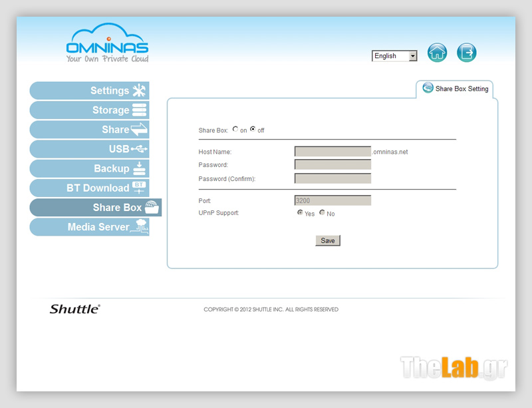Click the Host Name input field
The image size is (532, 408).
tap(332, 152)
